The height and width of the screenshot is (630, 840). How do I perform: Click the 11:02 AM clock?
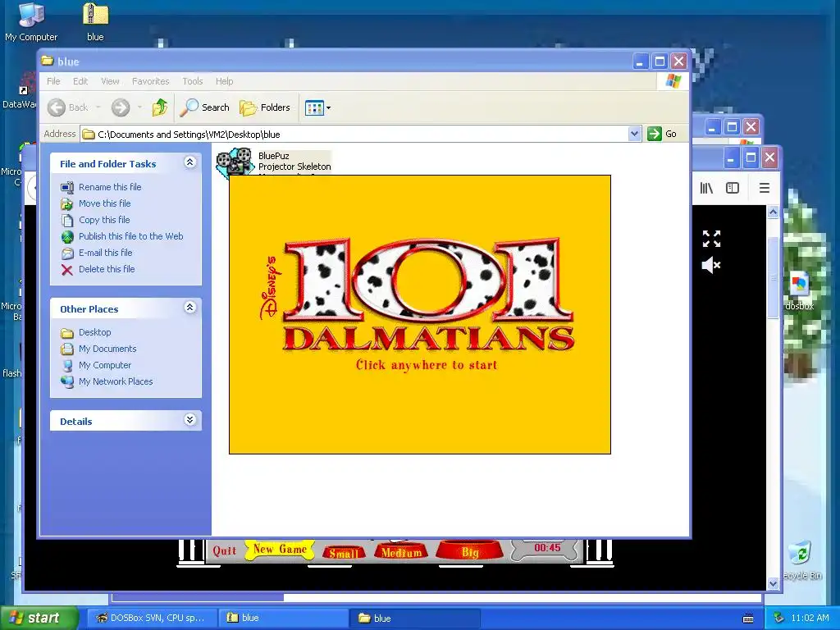(810, 618)
